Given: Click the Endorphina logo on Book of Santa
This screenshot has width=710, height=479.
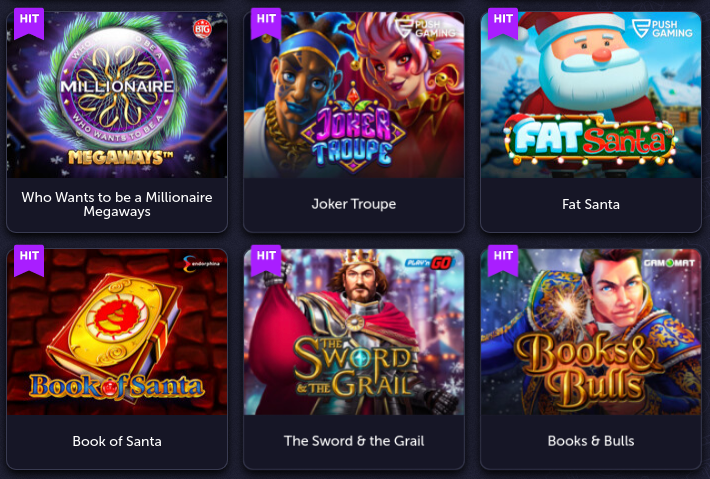Looking at the screenshot, I should 201,264.
